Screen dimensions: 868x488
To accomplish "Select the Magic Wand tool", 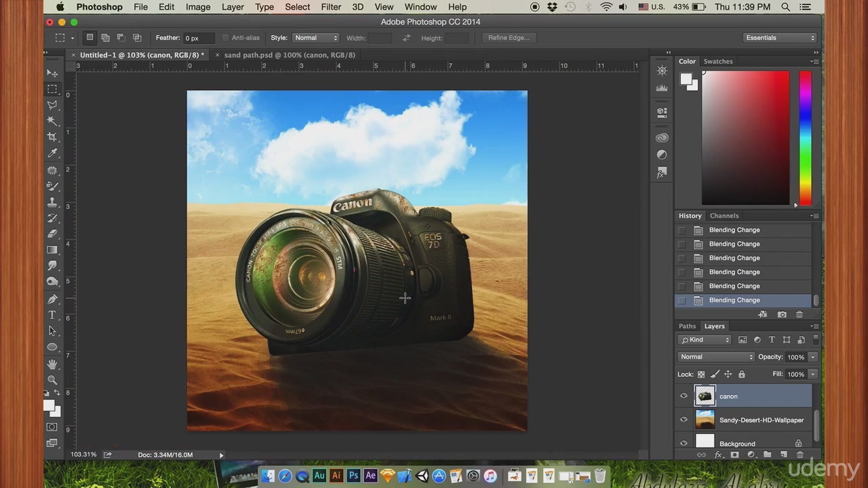I will pos(52,121).
